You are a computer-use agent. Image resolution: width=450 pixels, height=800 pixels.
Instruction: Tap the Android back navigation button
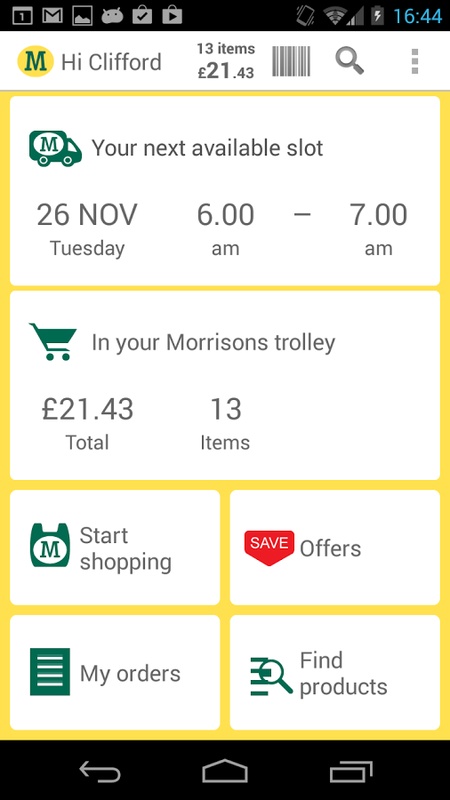coord(100,770)
